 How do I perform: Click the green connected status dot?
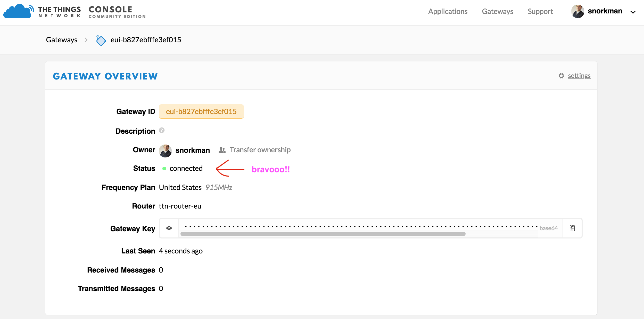coord(164,169)
